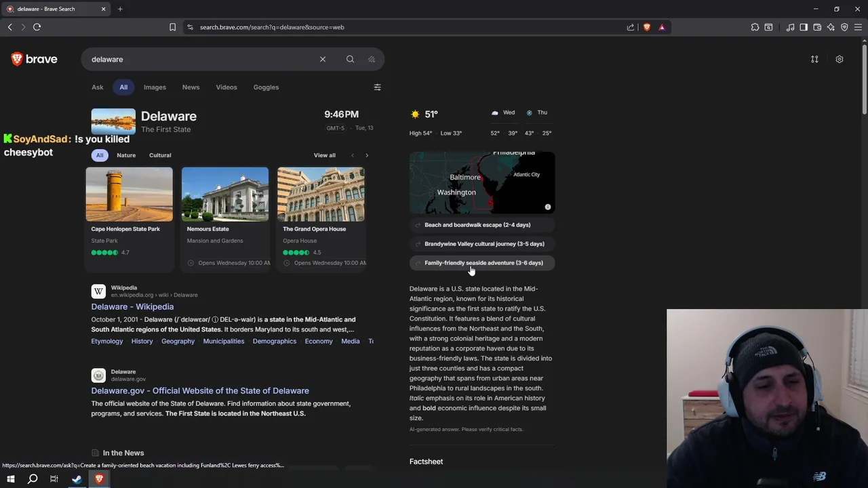Click the Delaware map preview
The width and height of the screenshot is (868, 488).
482,182
